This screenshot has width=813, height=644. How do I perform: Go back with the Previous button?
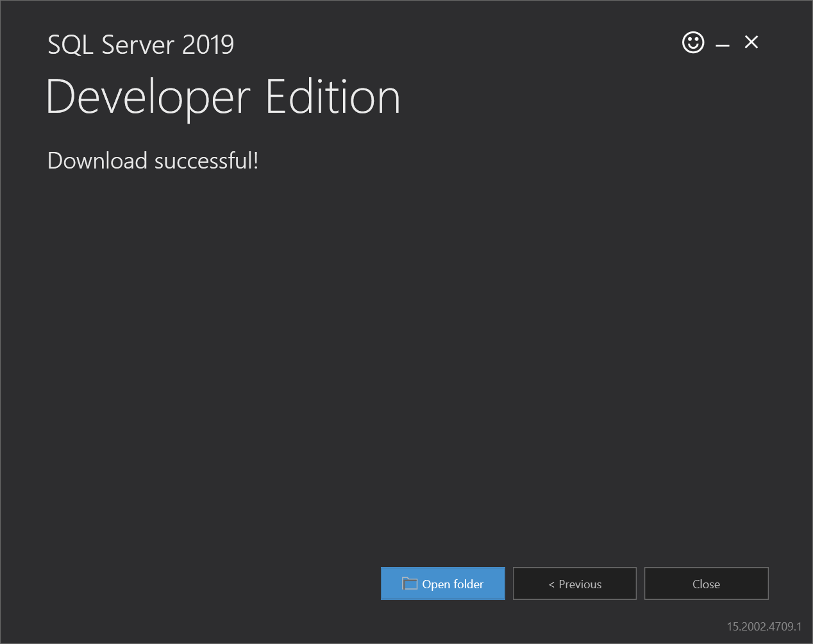[574, 584]
